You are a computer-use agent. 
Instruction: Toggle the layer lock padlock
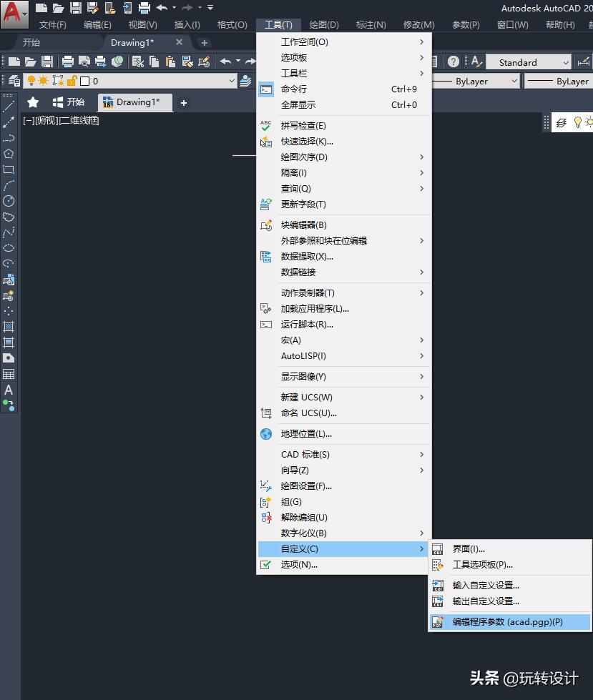coord(72,79)
